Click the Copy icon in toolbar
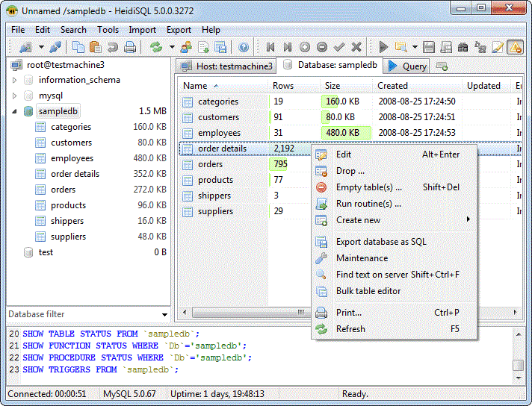The height and width of the screenshot is (406, 532). 78,47
